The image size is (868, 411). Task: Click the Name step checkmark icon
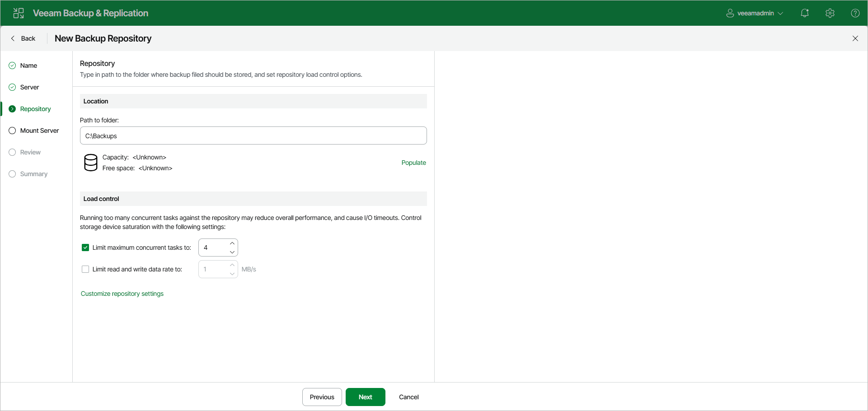click(x=12, y=65)
